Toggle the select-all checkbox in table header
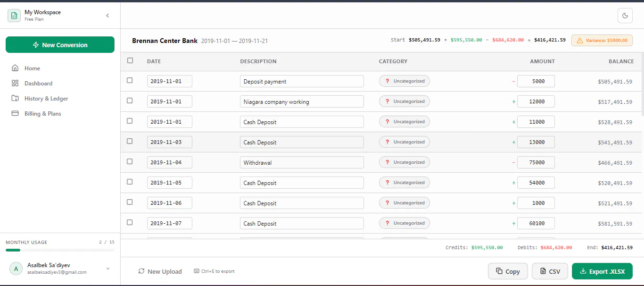 [130, 60]
